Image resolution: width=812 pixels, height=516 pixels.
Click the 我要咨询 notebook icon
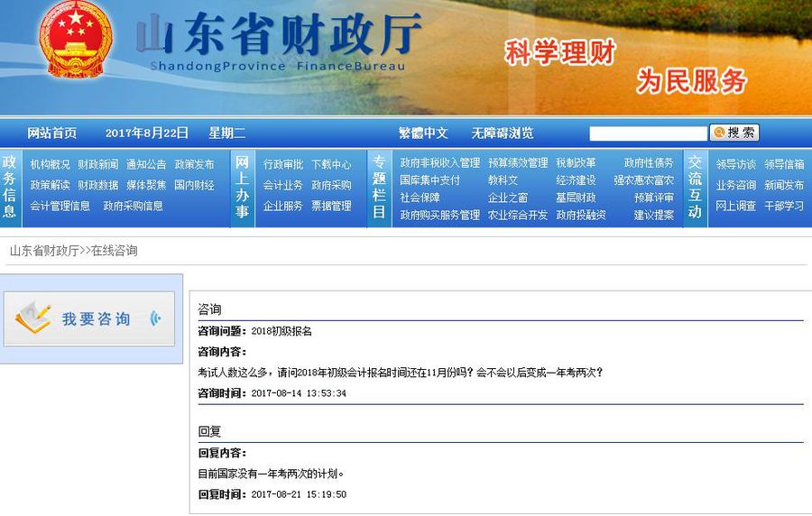(x=33, y=318)
